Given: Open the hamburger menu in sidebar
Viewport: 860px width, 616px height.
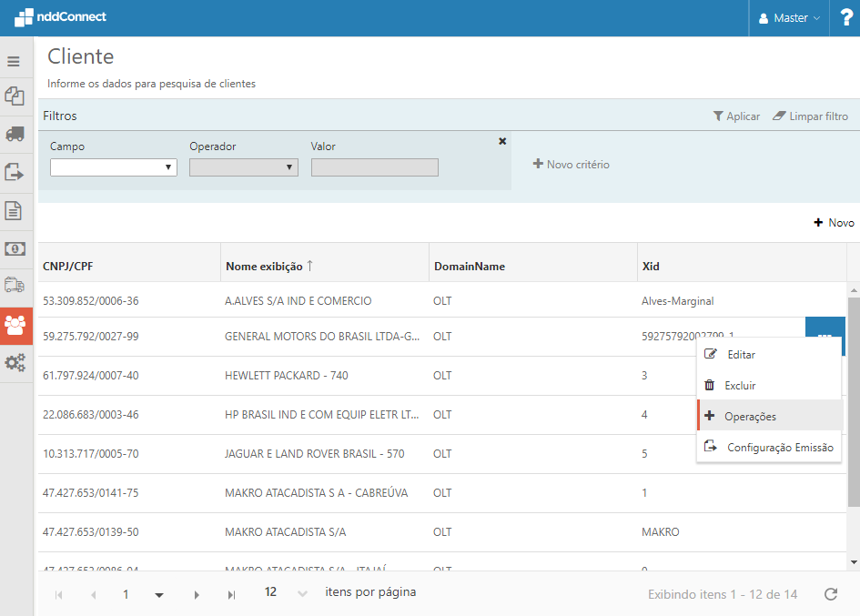Looking at the screenshot, I should [x=14, y=62].
